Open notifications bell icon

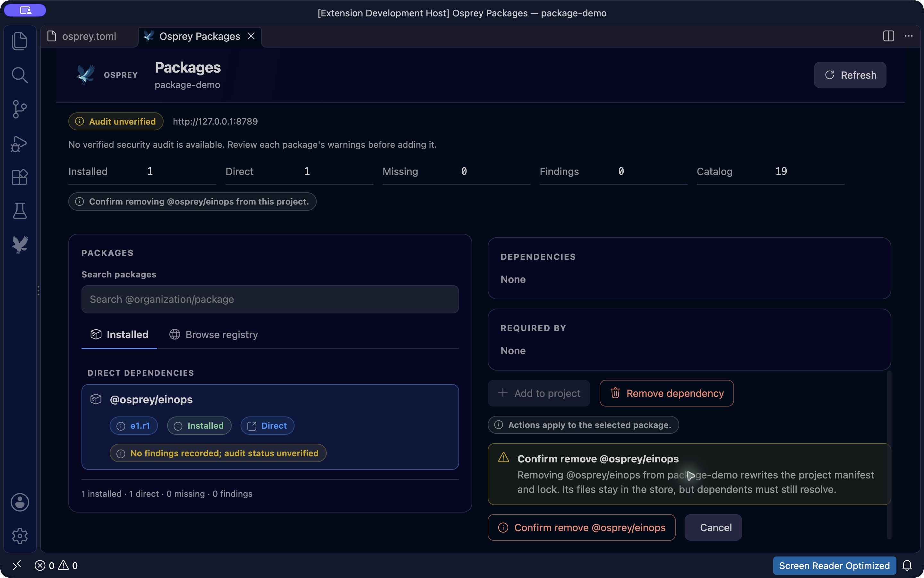pos(907,565)
